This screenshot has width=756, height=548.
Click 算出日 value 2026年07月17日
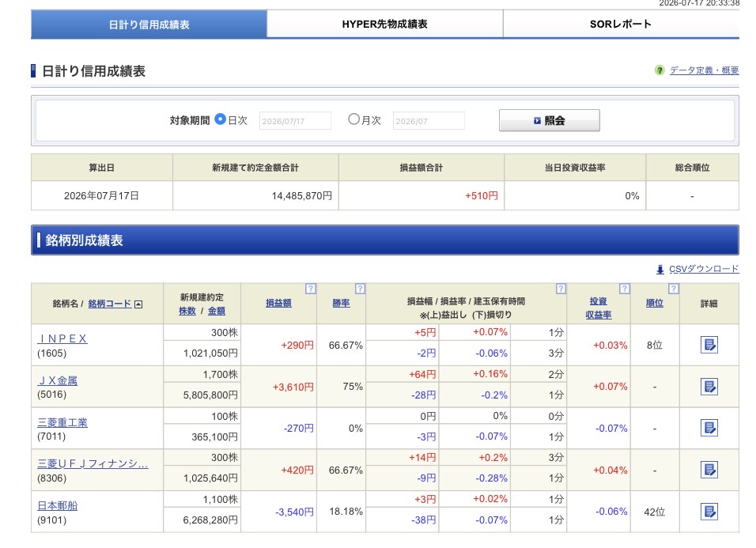click(x=101, y=196)
